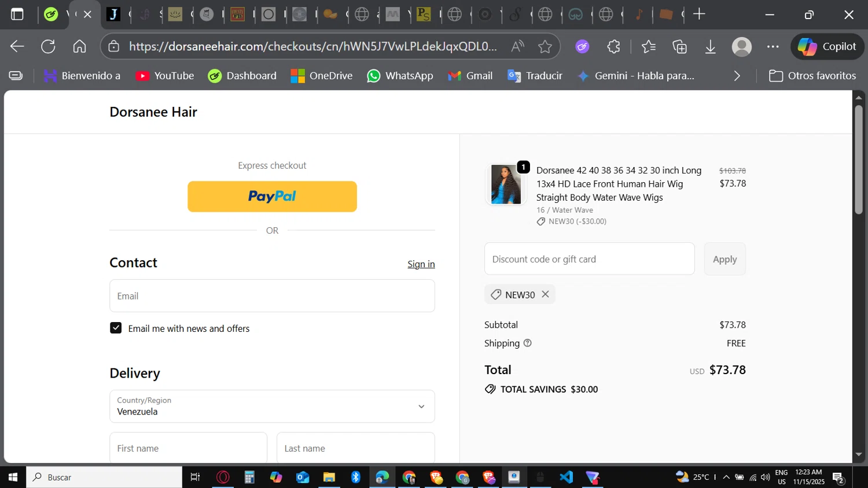868x488 pixels.
Task: Open the browser profile avatar
Action: click(742, 47)
